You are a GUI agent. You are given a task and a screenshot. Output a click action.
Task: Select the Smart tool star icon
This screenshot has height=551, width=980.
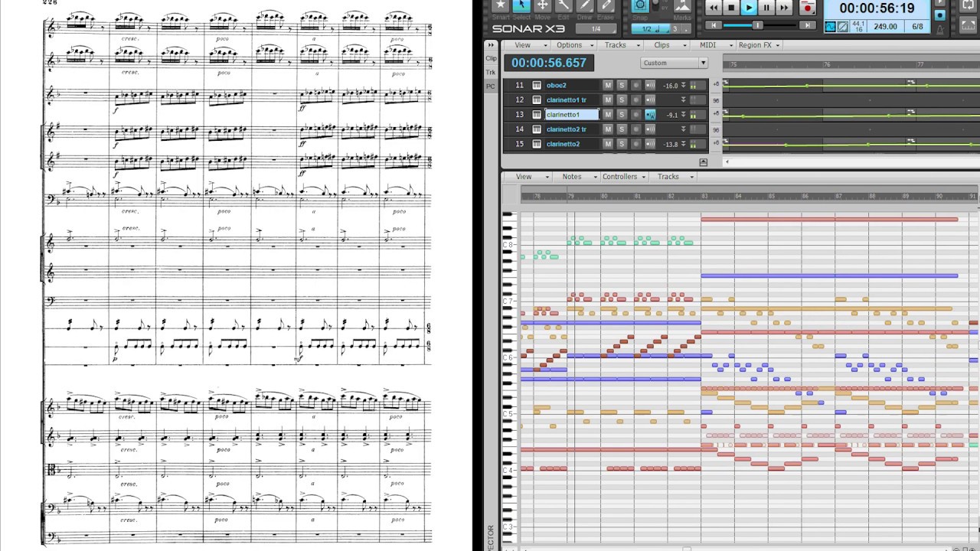(x=501, y=5)
